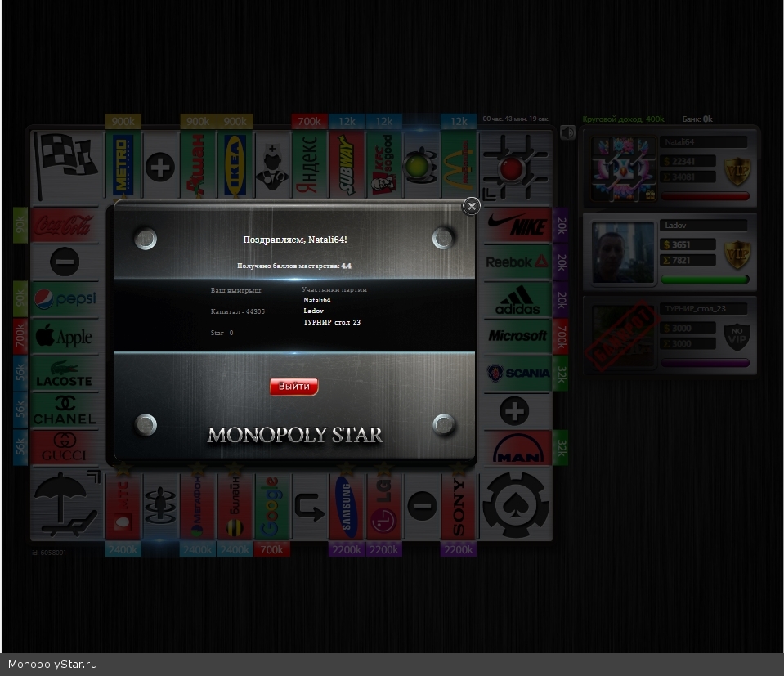Select the Lacoste brand cell
784x676 pixels.
click(x=65, y=374)
